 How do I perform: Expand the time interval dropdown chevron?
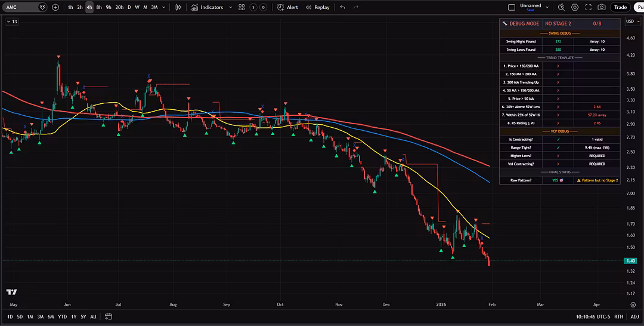coord(163,7)
